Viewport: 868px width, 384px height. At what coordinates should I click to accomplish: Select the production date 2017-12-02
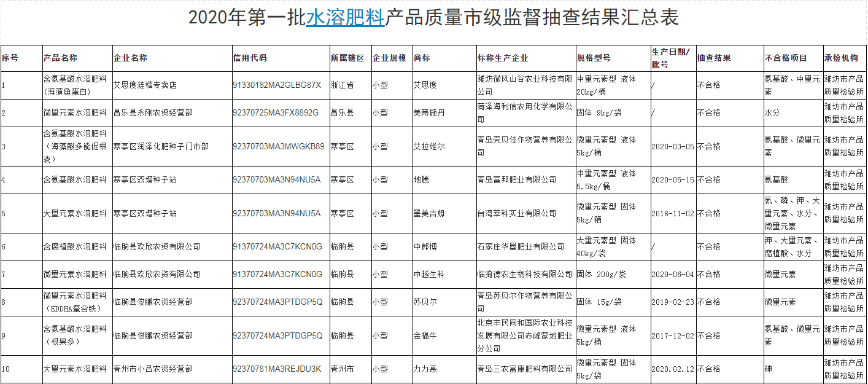[x=673, y=335]
